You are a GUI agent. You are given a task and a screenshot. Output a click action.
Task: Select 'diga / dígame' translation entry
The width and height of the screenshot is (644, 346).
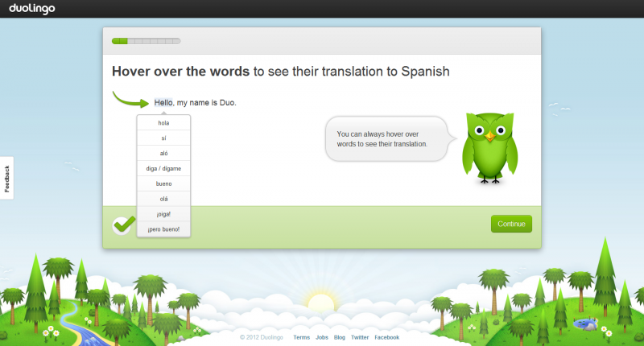(163, 168)
